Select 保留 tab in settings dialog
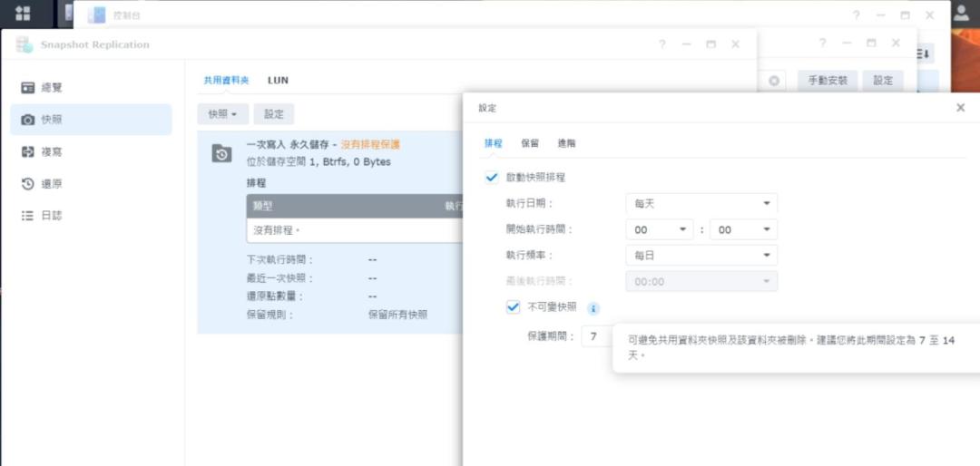This screenshot has height=466, width=980. tap(530, 143)
